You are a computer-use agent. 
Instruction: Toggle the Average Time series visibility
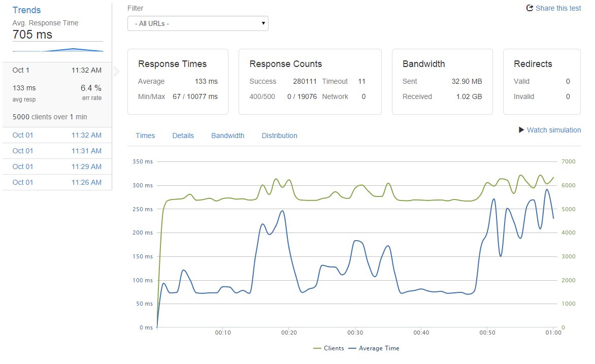tap(374, 348)
